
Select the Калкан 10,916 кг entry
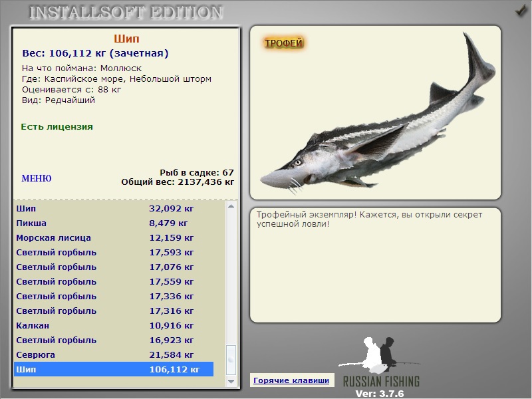coord(114,325)
